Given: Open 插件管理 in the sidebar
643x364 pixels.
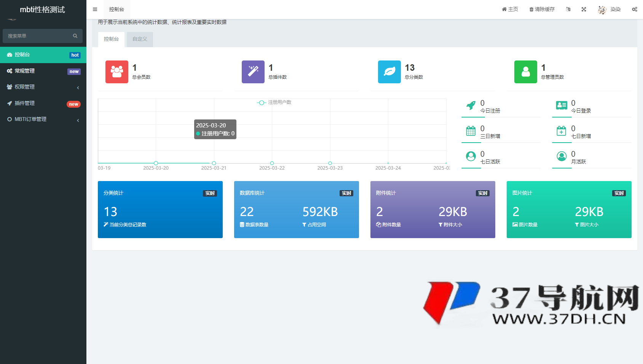Looking at the screenshot, I should click(43, 103).
